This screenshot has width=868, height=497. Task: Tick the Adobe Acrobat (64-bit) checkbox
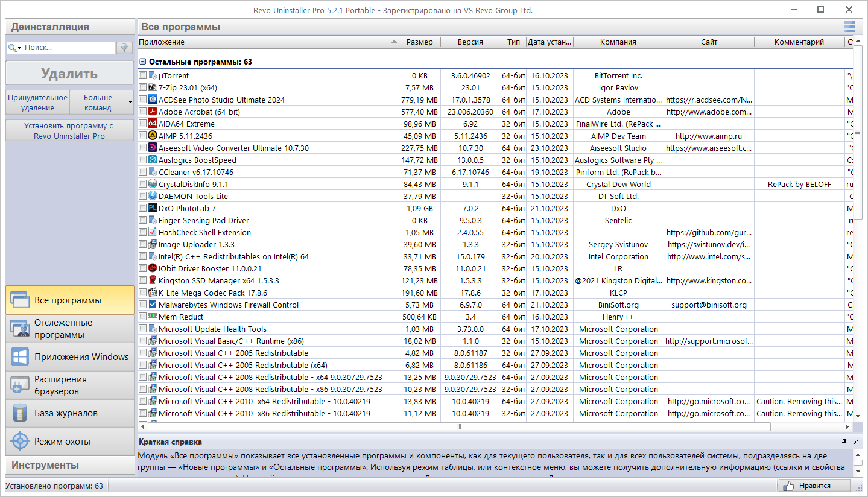click(143, 112)
